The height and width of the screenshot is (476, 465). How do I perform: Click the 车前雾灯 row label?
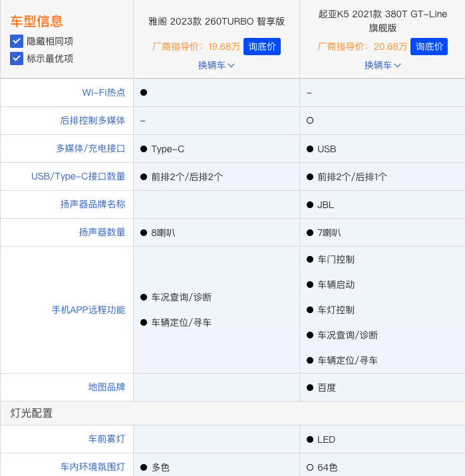[106, 439]
